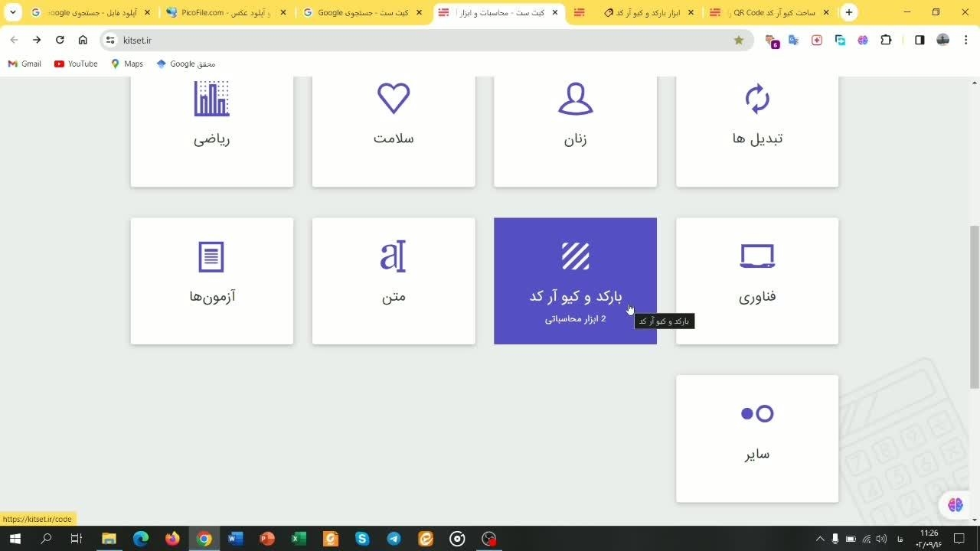Open the ریاضی math category icon
The width and height of the screenshot is (980, 551).
pos(211,99)
